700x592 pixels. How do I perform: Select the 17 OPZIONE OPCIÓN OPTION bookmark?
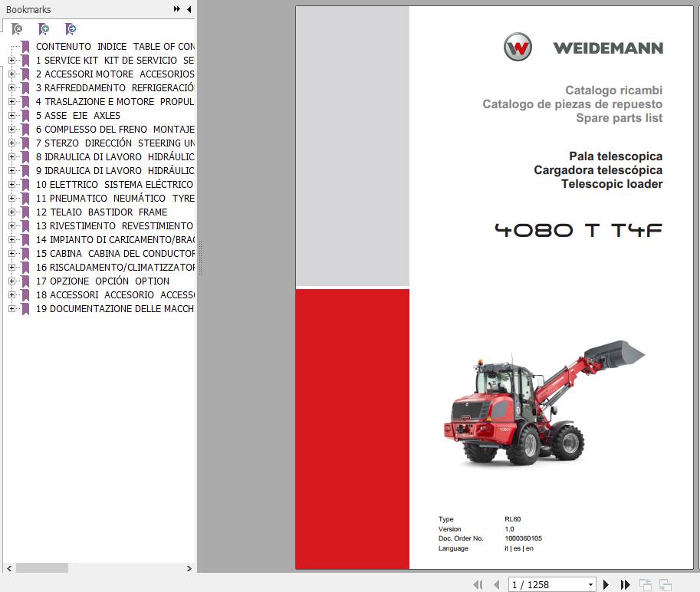click(103, 281)
